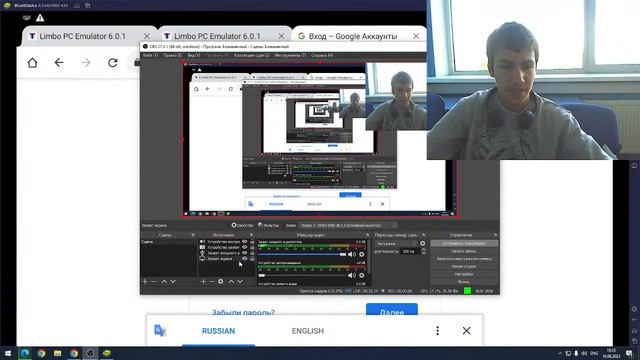
Task: Click the float icon on the Микшер аудио header
Action: click(x=368, y=235)
